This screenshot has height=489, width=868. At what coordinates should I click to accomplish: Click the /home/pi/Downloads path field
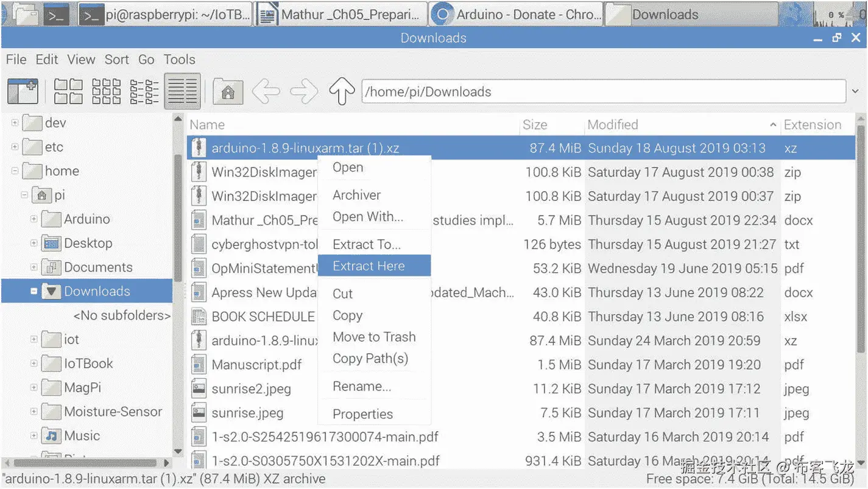point(604,92)
